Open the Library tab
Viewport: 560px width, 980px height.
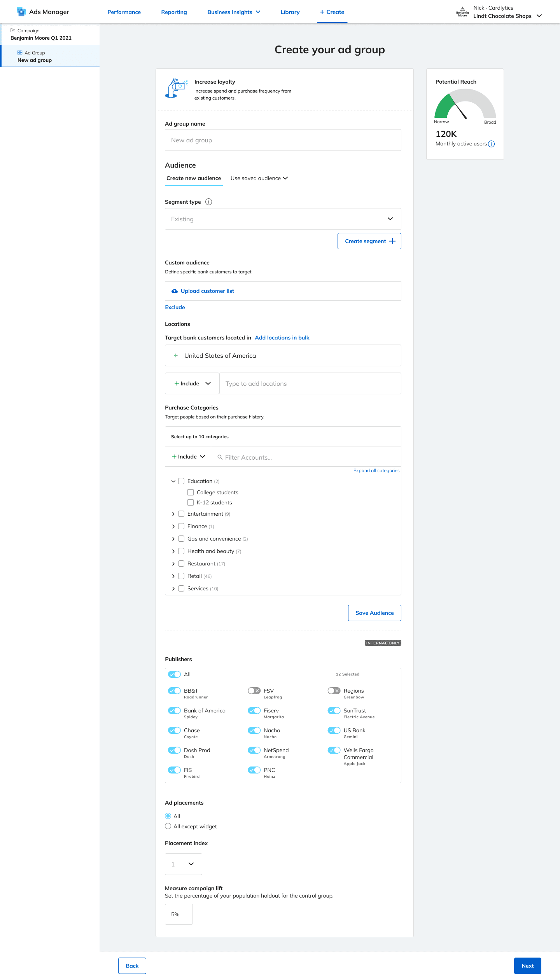tap(290, 12)
